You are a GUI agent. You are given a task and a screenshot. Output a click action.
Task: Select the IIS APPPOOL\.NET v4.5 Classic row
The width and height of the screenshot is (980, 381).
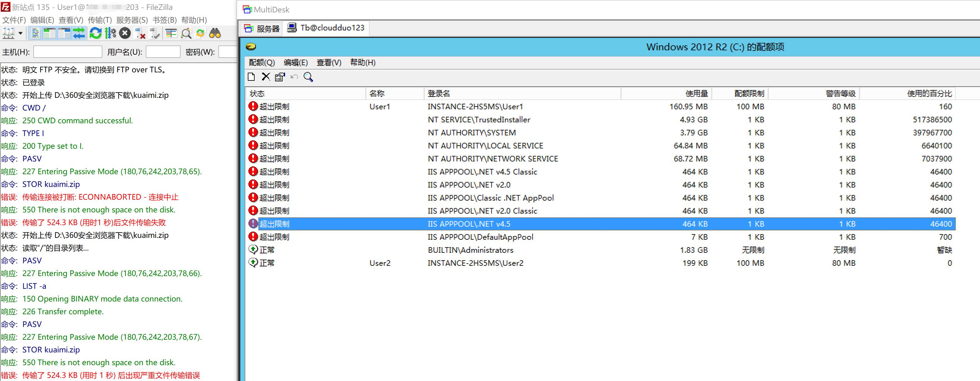tap(601, 172)
